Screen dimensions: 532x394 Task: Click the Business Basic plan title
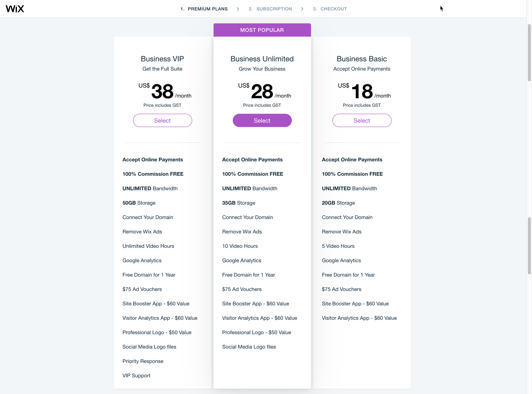click(362, 59)
